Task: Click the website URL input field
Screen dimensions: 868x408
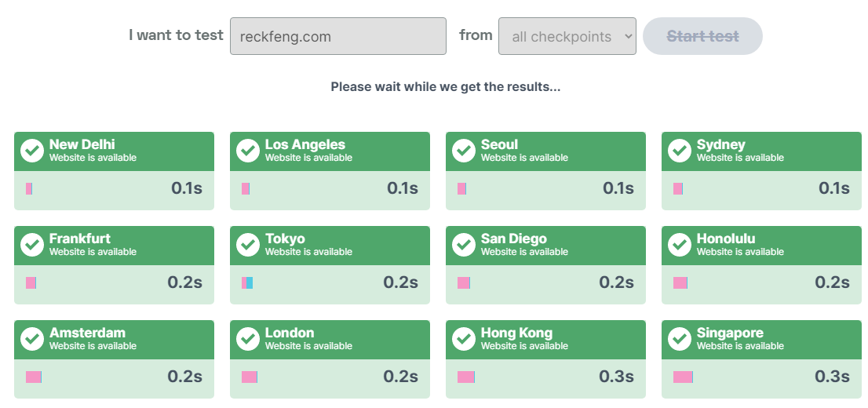Action: 337,36
